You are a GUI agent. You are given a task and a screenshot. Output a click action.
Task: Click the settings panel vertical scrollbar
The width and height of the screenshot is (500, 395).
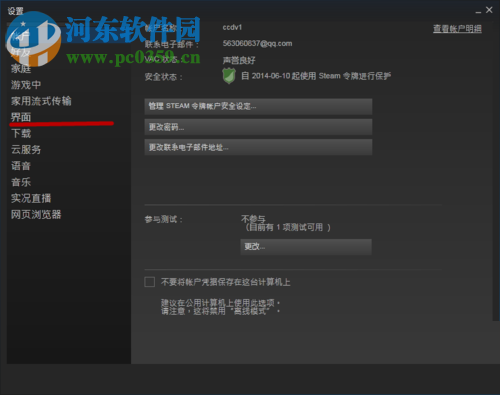coord(496,172)
